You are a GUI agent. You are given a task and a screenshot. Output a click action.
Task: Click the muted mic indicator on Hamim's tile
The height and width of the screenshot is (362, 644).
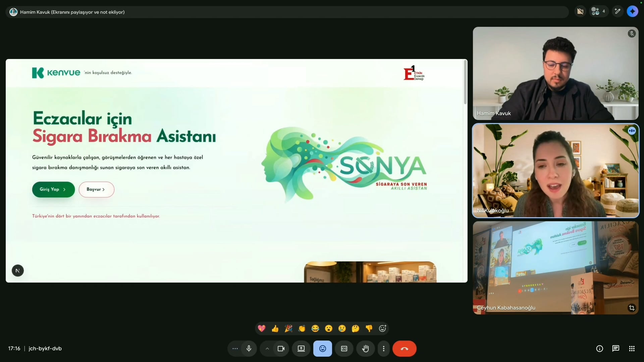pos(632,34)
